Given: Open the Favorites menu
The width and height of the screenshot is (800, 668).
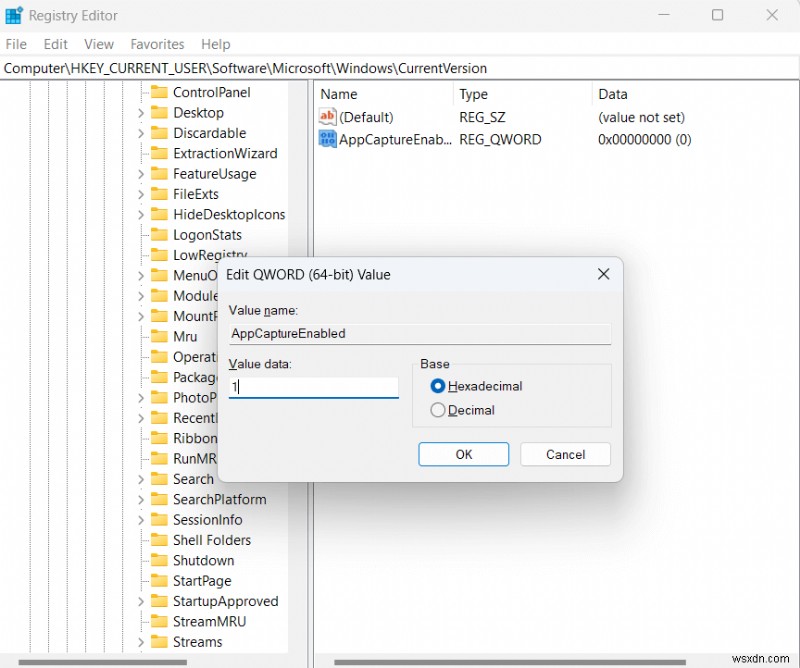Looking at the screenshot, I should click(157, 44).
